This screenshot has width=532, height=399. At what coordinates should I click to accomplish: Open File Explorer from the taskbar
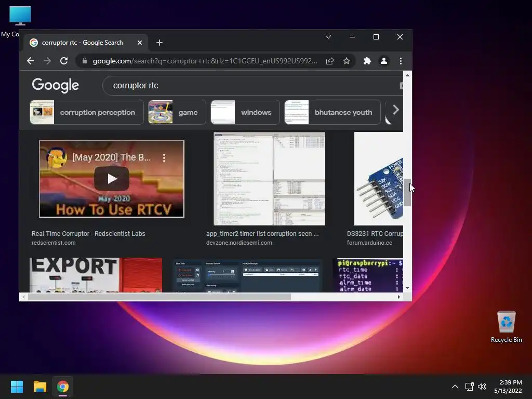pos(39,387)
